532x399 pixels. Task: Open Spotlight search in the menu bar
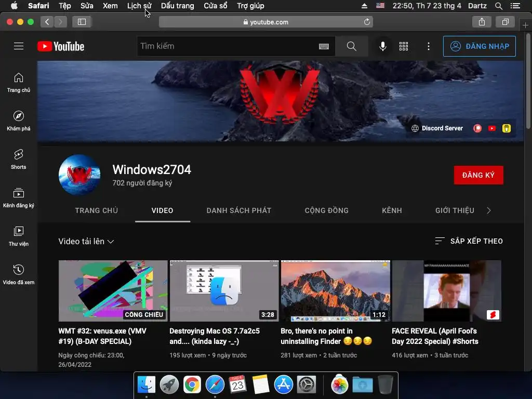coord(498,6)
